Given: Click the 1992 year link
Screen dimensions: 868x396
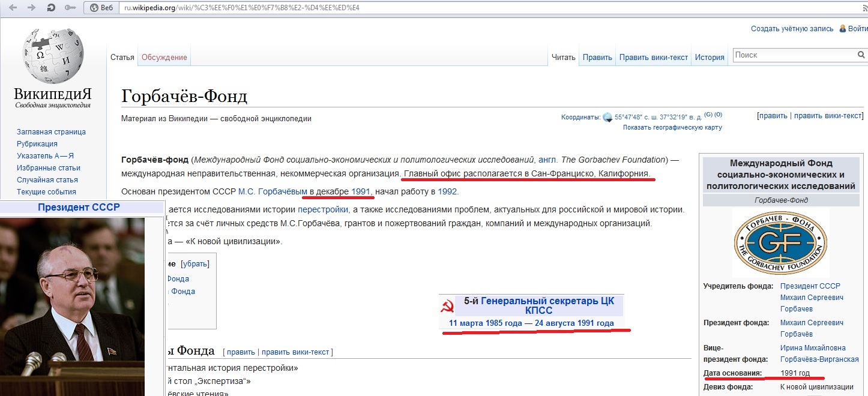Looking at the screenshot, I should click(x=447, y=192).
